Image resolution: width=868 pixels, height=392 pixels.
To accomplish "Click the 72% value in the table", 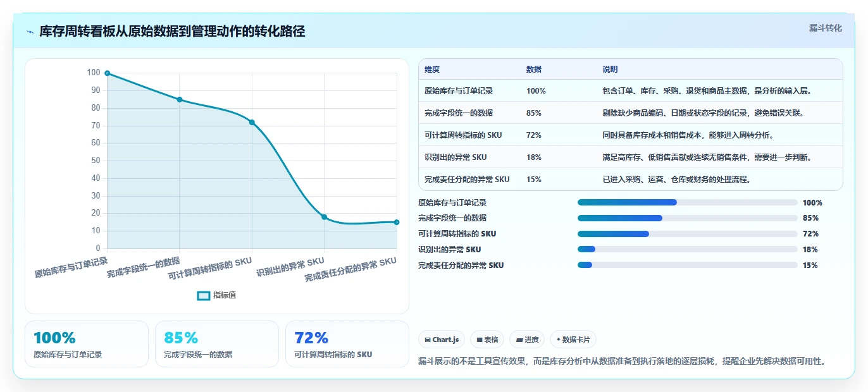I will (534, 135).
